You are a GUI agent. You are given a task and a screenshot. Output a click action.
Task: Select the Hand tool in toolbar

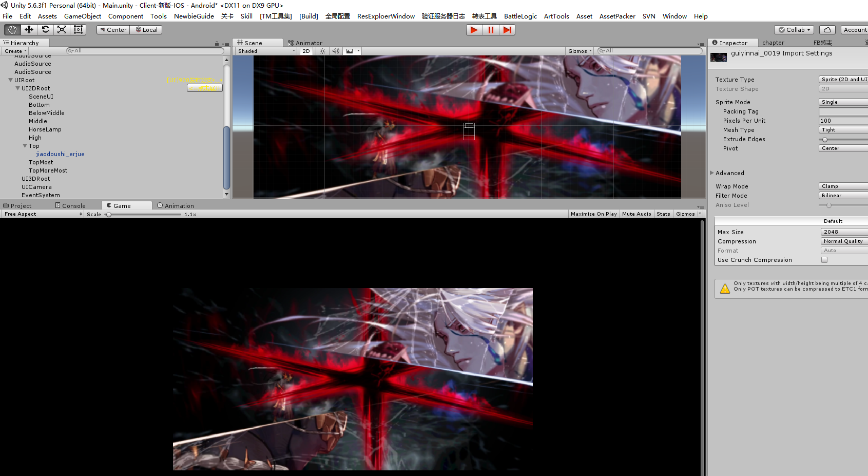pos(12,30)
